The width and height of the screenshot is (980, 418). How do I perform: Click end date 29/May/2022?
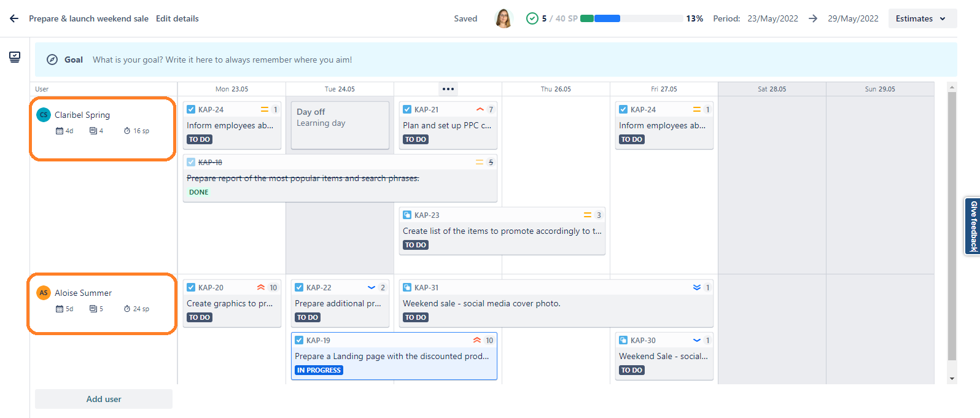[853, 18]
